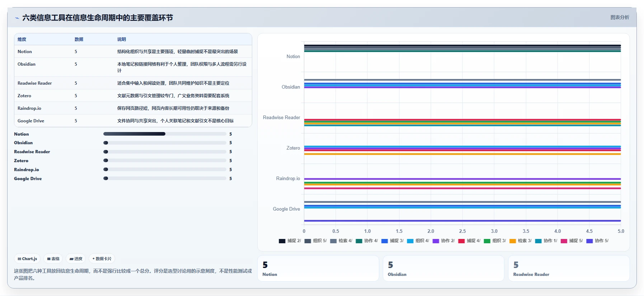
Task: Click the Zotero progress bar
Action: coord(165,160)
